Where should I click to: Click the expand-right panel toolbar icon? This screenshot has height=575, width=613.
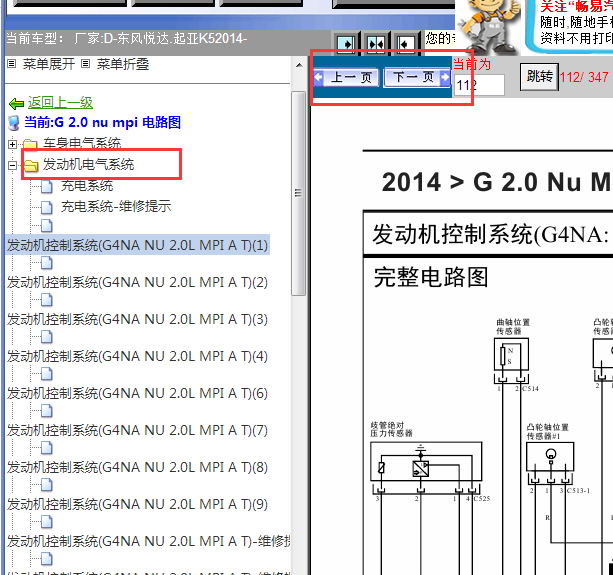(346, 43)
